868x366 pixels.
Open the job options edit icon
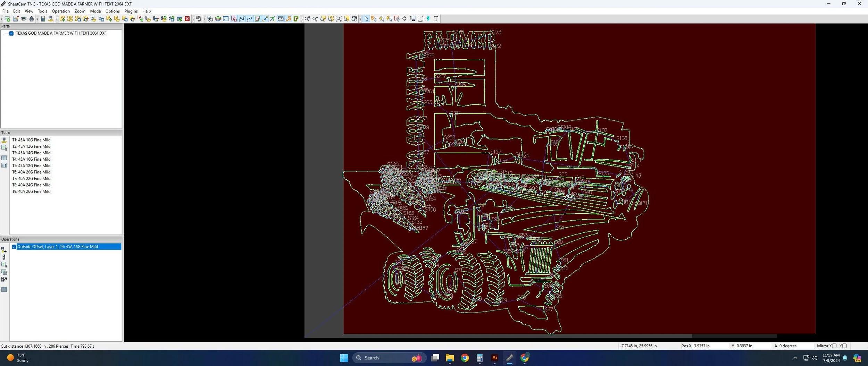[16, 19]
